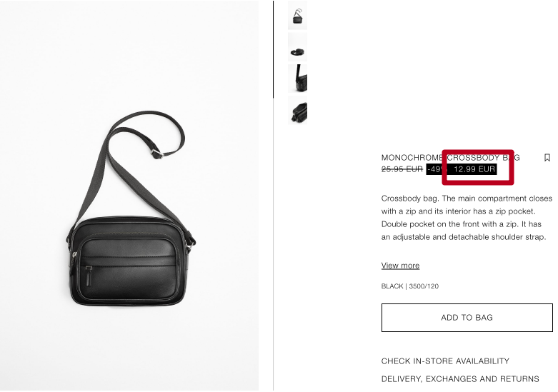558x392 pixels.
Task: Click the bag body in main product photo
Action: (x=128, y=261)
